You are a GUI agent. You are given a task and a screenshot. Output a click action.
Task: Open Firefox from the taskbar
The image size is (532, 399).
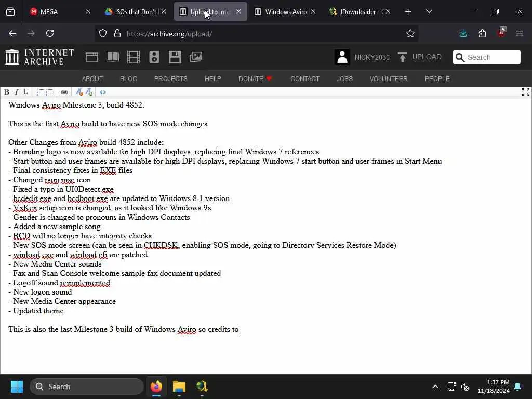pos(156,387)
